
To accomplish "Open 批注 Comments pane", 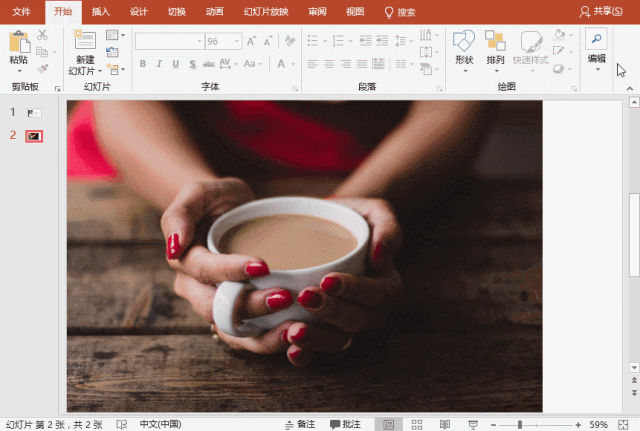I will coord(345,424).
